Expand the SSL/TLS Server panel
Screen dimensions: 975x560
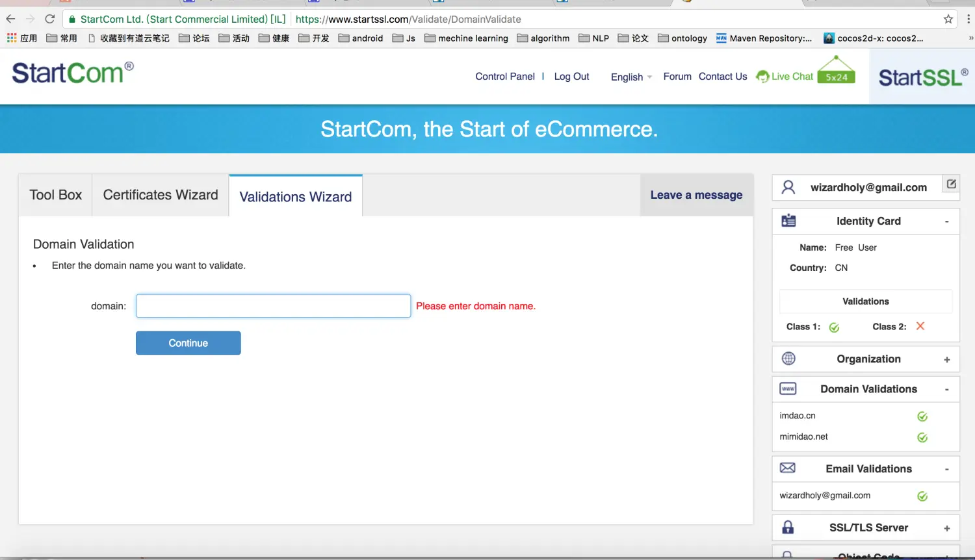pyautogui.click(x=946, y=529)
